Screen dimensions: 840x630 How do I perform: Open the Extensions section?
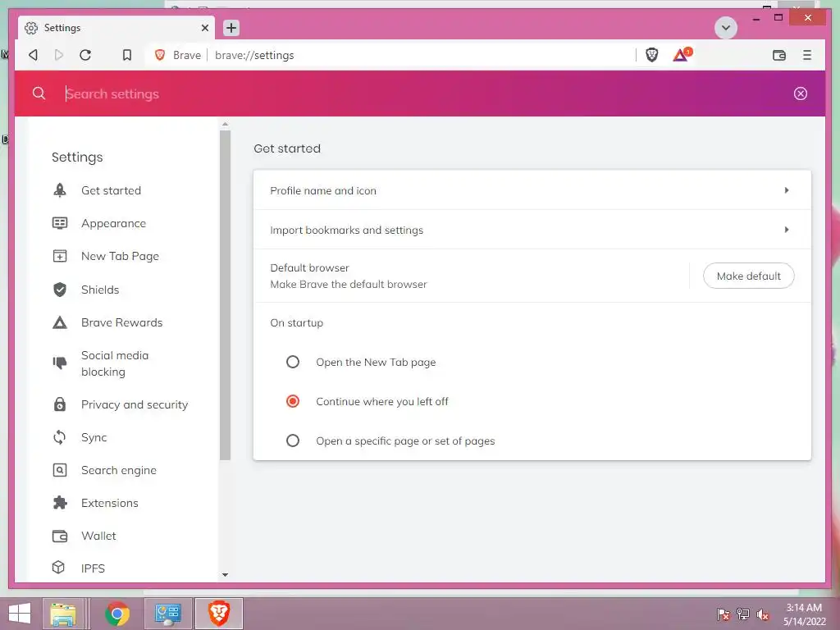[109, 503]
